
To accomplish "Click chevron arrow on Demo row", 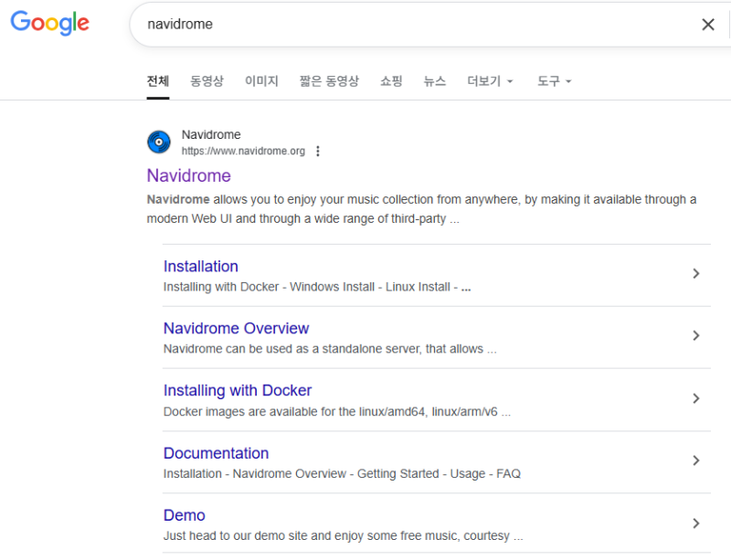I will (696, 523).
